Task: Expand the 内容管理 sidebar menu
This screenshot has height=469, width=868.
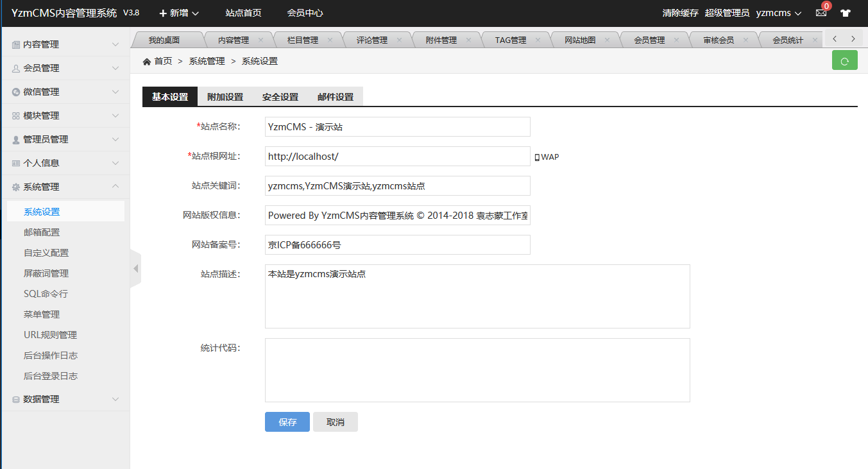Action: click(64, 44)
